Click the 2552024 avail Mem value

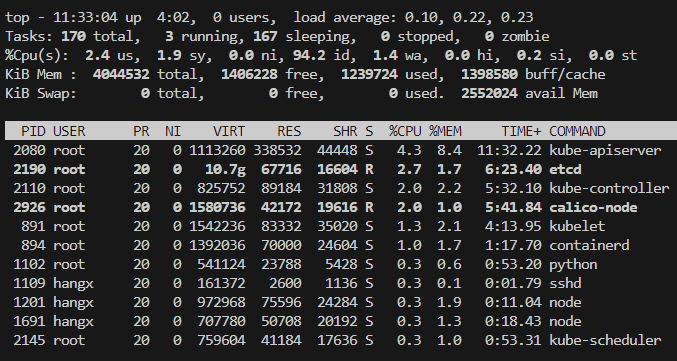tap(489, 93)
